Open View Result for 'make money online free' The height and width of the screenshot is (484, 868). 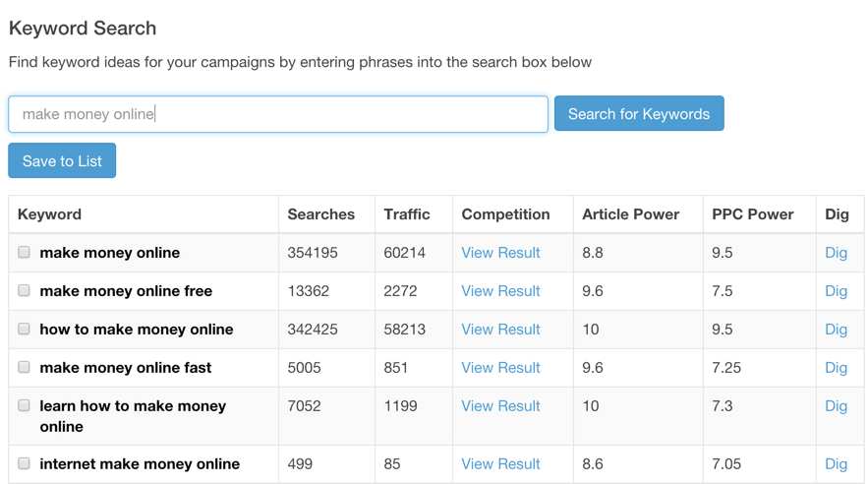point(500,291)
